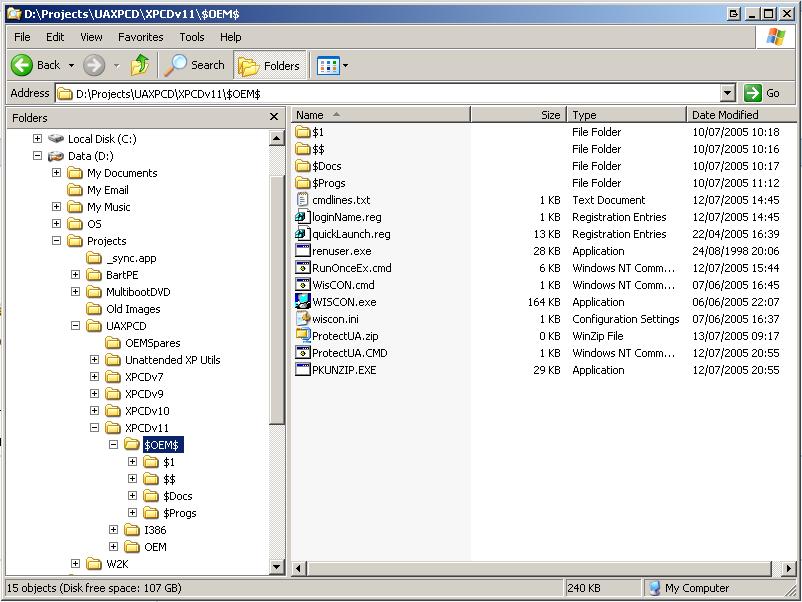This screenshot has height=602, width=802.
Task: Select the $$ folder icon in file list
Action: click(303, 149)
